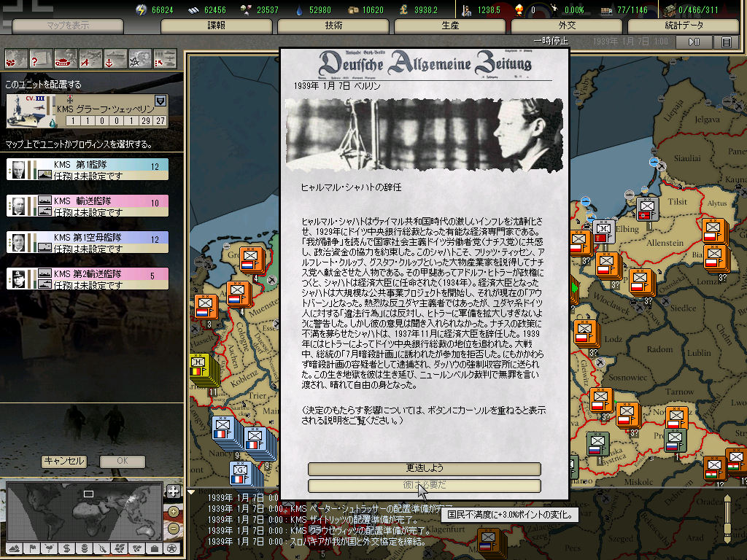This screenshot has height=560, width=747.
Task: Zoom out with the minus button
Action: tap(174, 529)
